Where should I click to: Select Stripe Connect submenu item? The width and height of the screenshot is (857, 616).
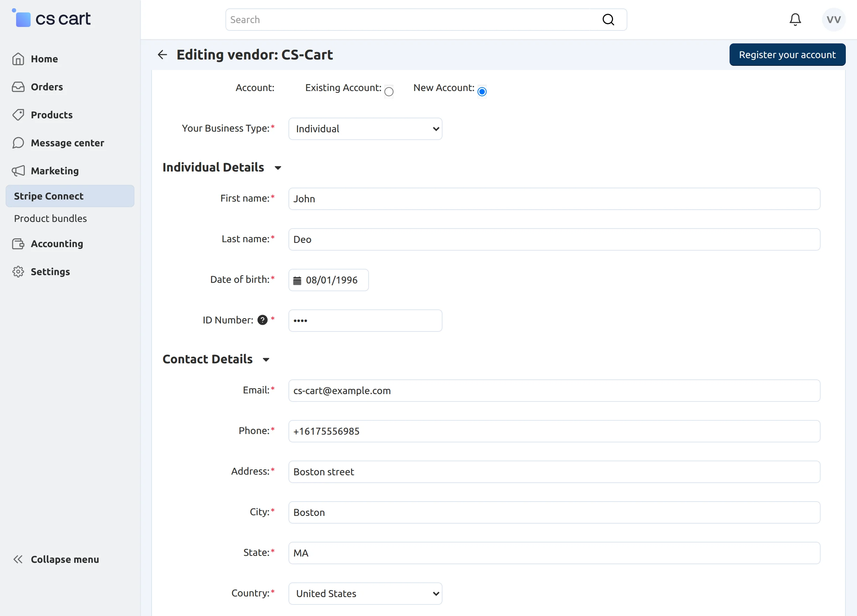click(x=70, y=196)
